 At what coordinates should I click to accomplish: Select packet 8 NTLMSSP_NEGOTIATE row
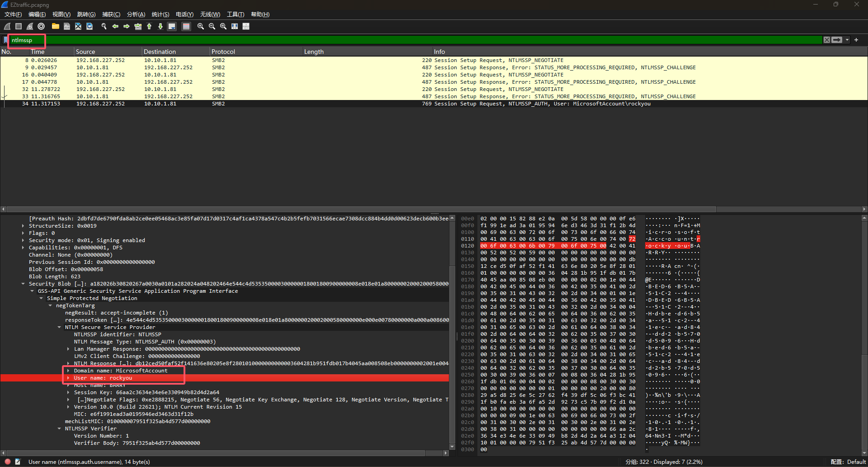(434, 60)
